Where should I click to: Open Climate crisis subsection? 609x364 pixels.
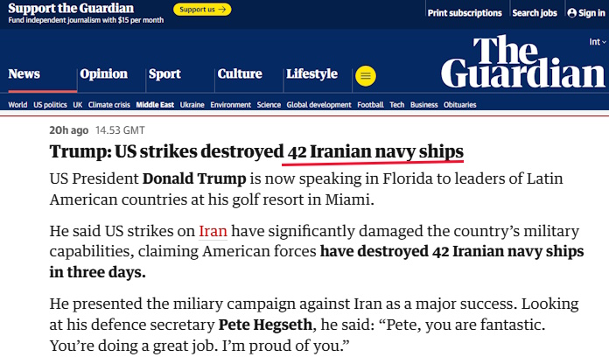(x=109, y=105)
